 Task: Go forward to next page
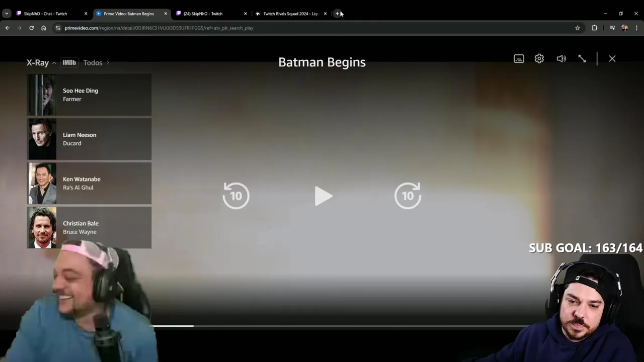19,28
